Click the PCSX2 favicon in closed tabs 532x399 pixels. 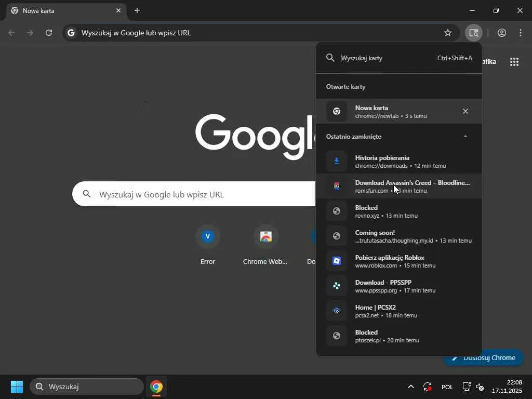pos(337,311)
